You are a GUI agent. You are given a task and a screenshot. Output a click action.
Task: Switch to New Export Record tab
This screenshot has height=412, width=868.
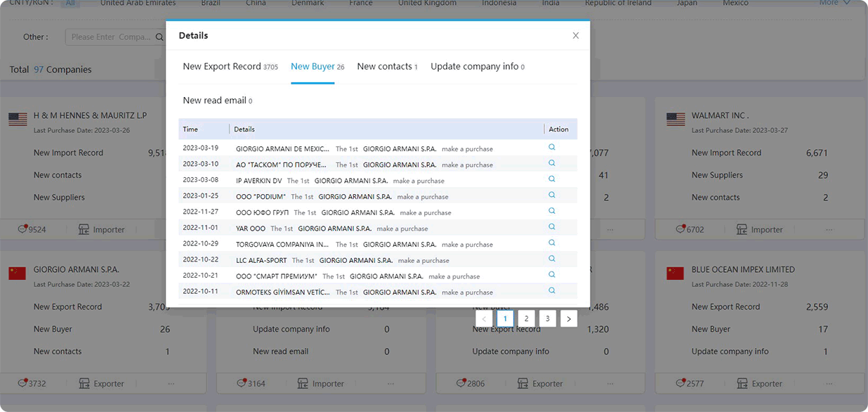tap(230, 67)
